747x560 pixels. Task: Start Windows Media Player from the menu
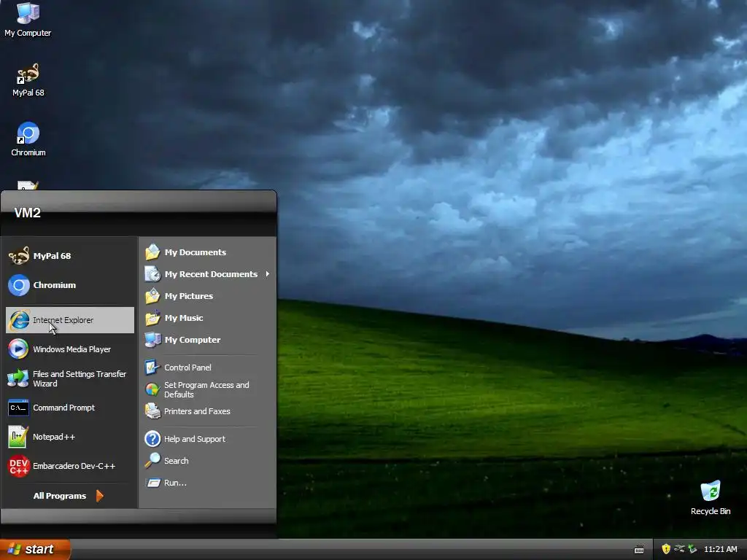tap(69, 349)
